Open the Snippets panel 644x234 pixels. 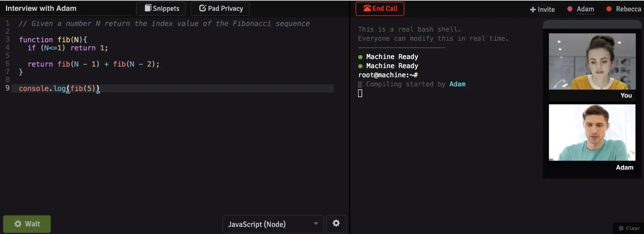[161, 8]
